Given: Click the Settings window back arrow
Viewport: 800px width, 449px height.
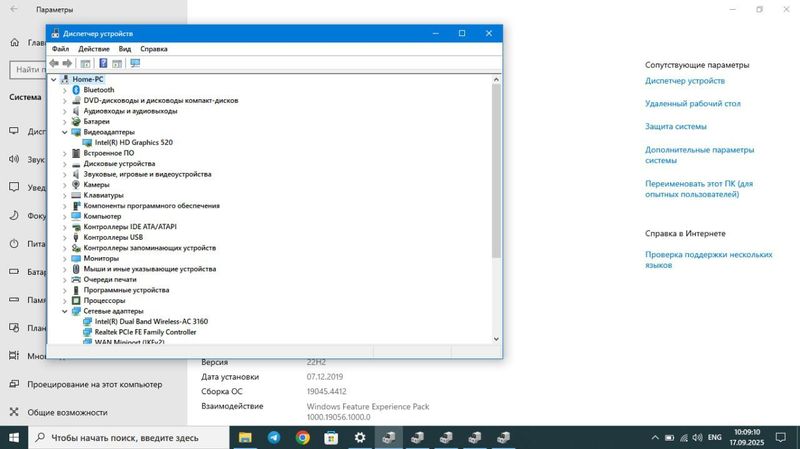Looking at the screenshot, I should pos(14,9).
